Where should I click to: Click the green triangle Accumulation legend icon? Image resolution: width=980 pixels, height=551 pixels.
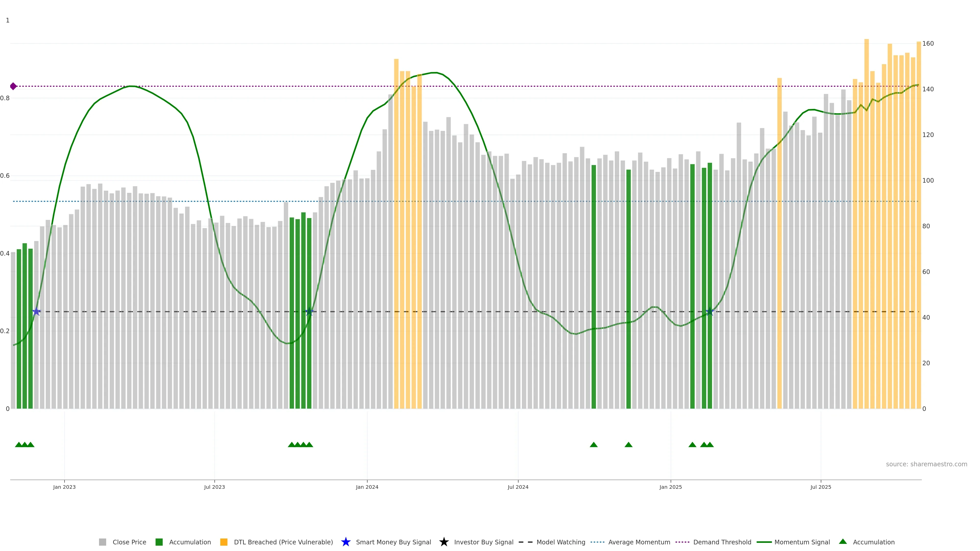pyautogui.click(x=843, y=542)
